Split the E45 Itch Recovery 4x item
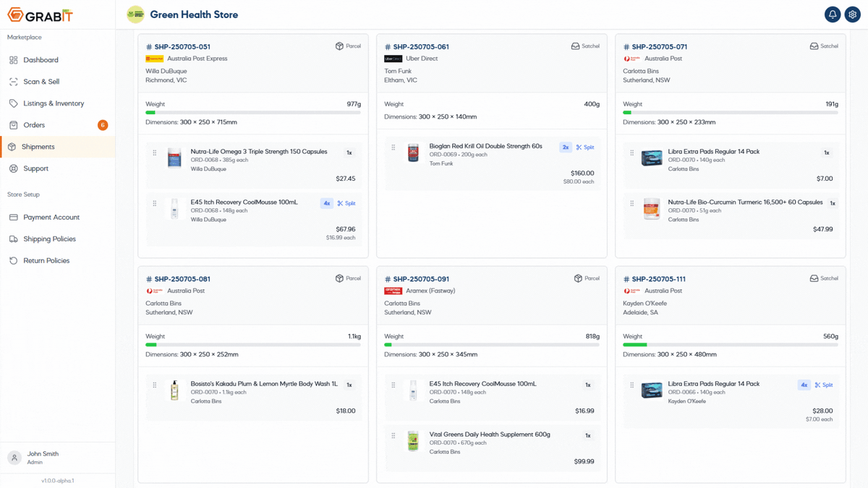 click(346, 204)
